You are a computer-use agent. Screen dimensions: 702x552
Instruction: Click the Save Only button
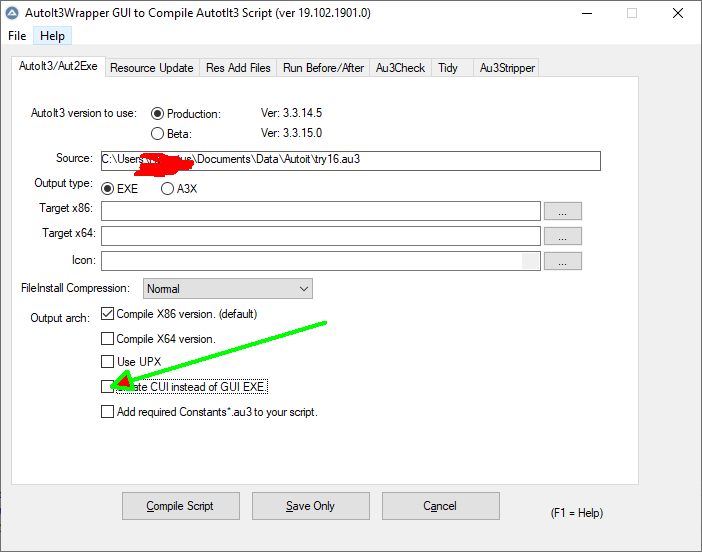(x=311, y=506)
